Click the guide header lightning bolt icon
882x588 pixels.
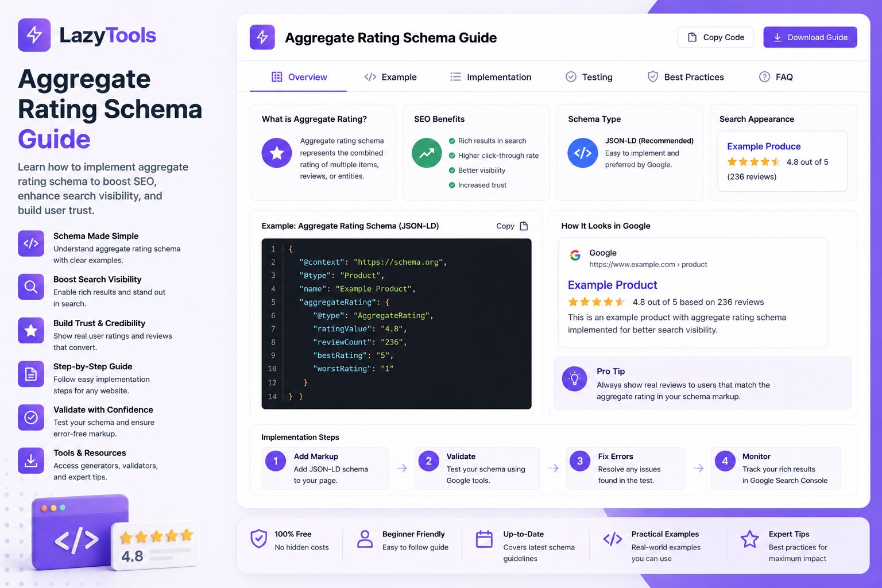coord(262,37)
